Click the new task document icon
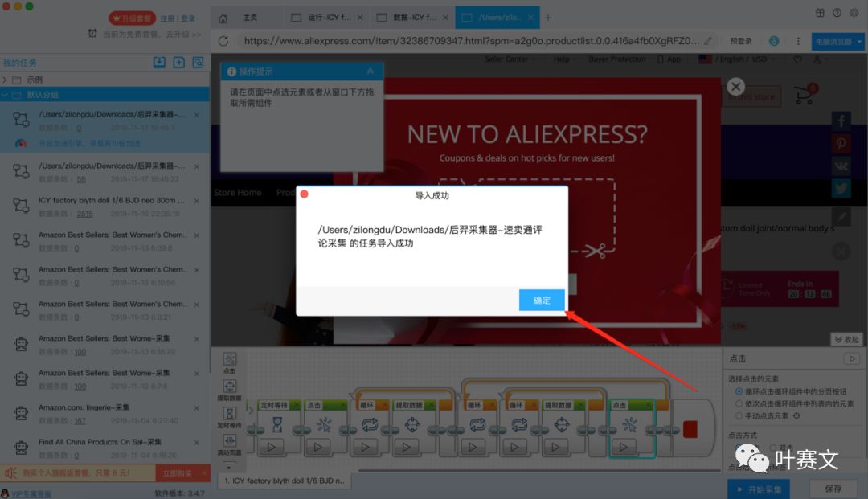 click(178, 63)
